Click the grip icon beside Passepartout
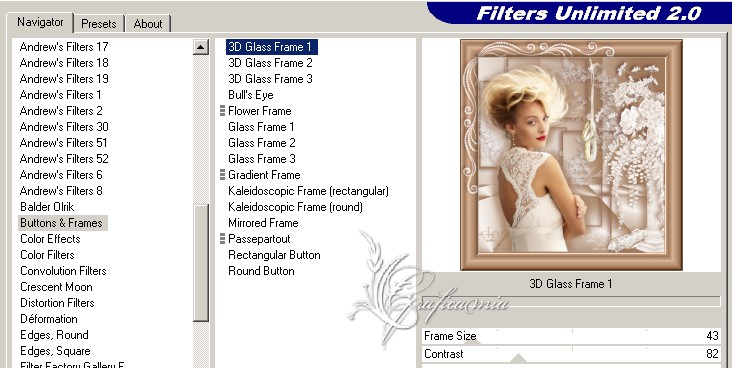 (x=222, y=239)
